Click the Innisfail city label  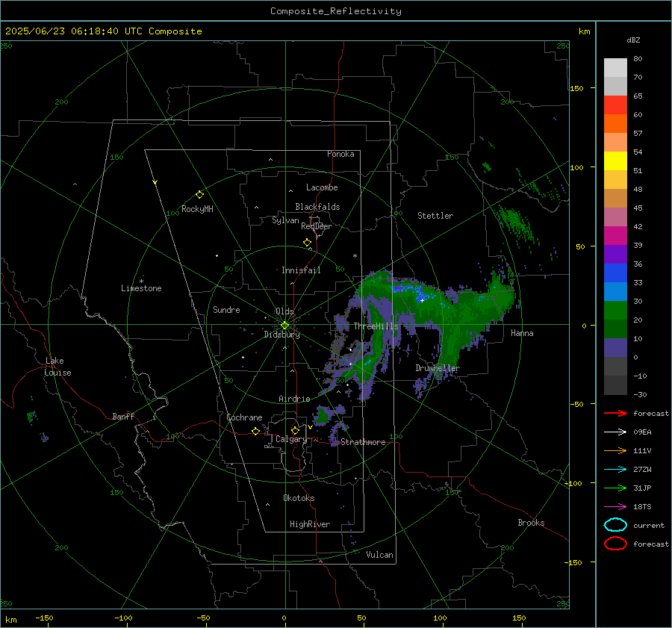(301, 270)
